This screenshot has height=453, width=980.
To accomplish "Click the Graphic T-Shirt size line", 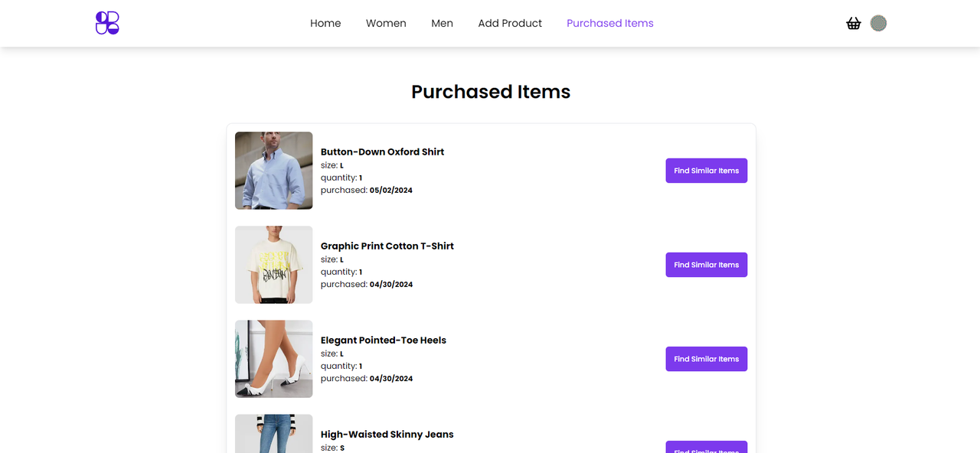I will tap(332, 259).
